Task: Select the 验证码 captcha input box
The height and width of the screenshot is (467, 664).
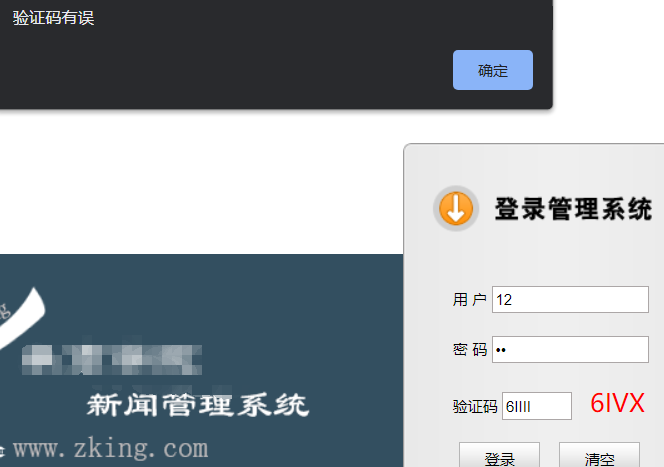Action: point(537,406)
